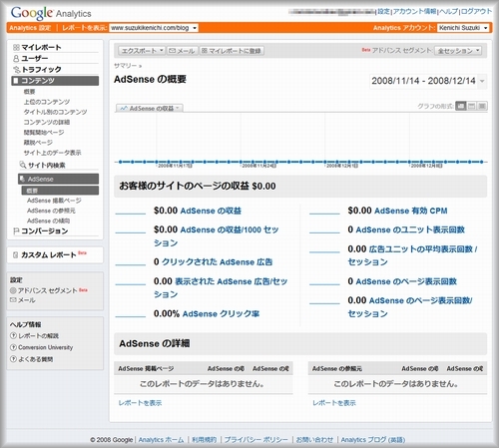Click the プライバシー ポリシー footer link

coord(255,440)
